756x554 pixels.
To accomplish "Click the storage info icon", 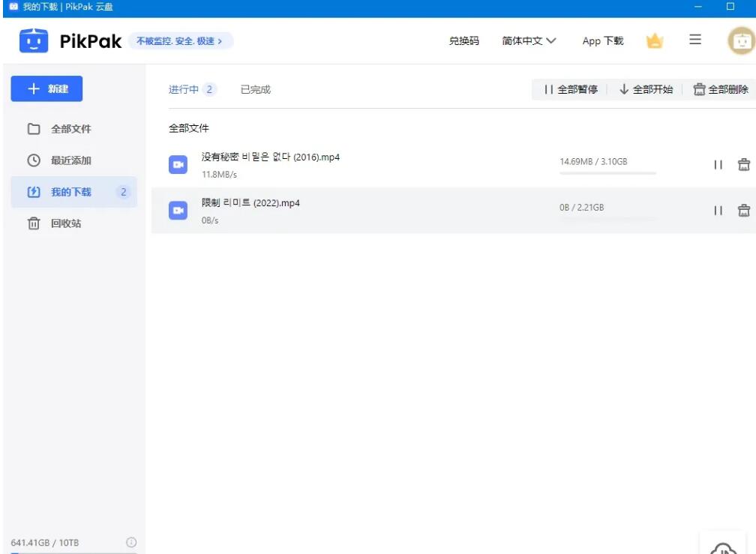I will point(131,543).
